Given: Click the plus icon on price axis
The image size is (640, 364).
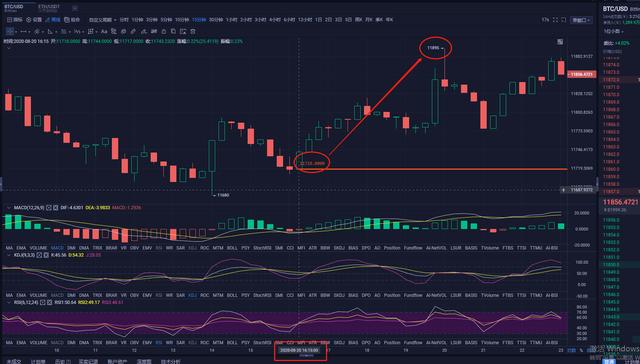Looking at the screenshot, I should pos(564,190).
